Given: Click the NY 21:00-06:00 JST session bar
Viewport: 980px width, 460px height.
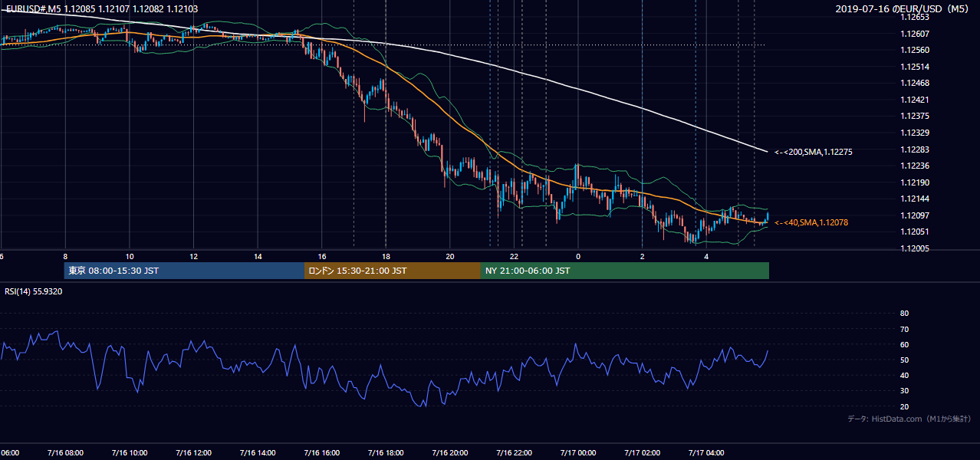Looking at the screenshot, I should [625, 271].
